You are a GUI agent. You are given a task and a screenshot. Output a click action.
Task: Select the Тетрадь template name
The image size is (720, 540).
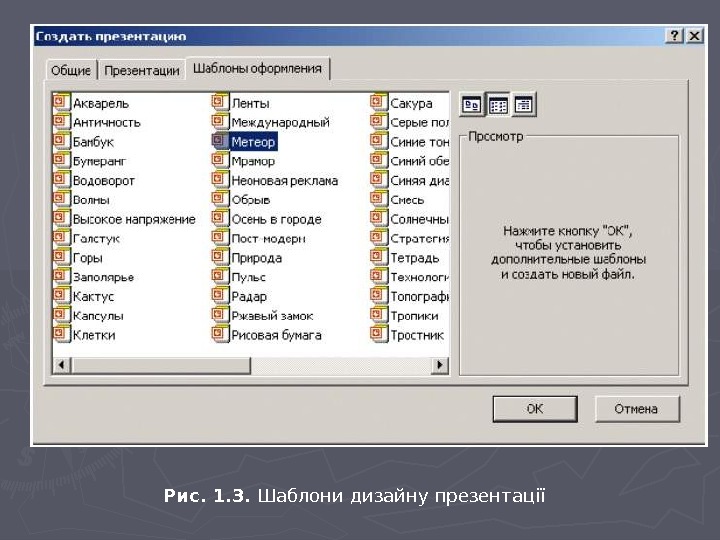point(415,258)
